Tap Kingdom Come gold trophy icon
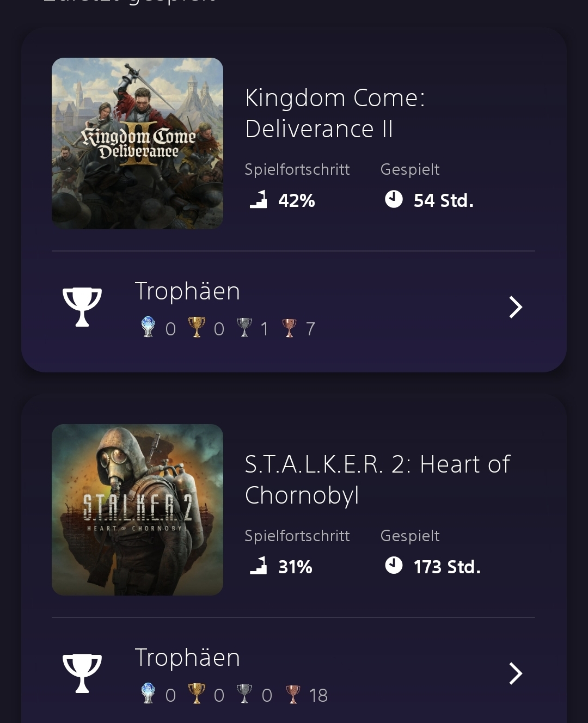 (197, 328)
